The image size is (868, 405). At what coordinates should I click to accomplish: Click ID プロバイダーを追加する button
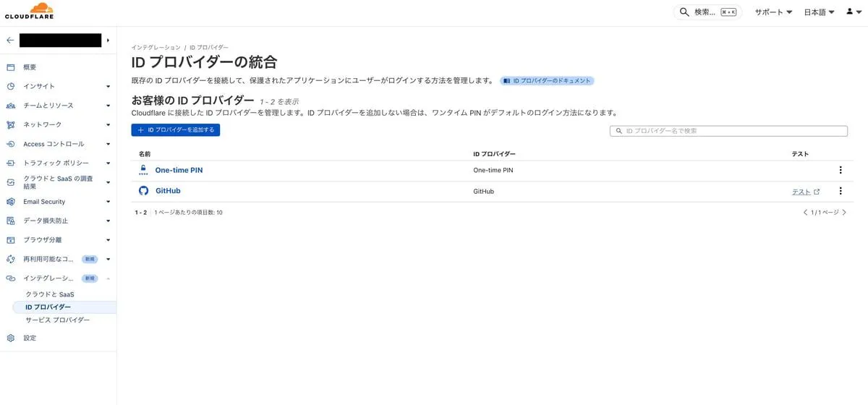click(x=176, y=130)
